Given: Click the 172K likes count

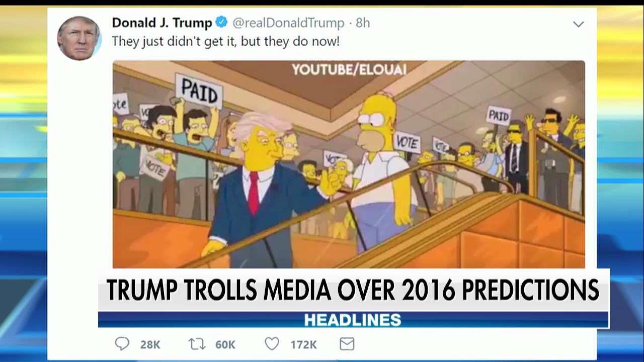Looking at the screenshot, I should [303, 344].
